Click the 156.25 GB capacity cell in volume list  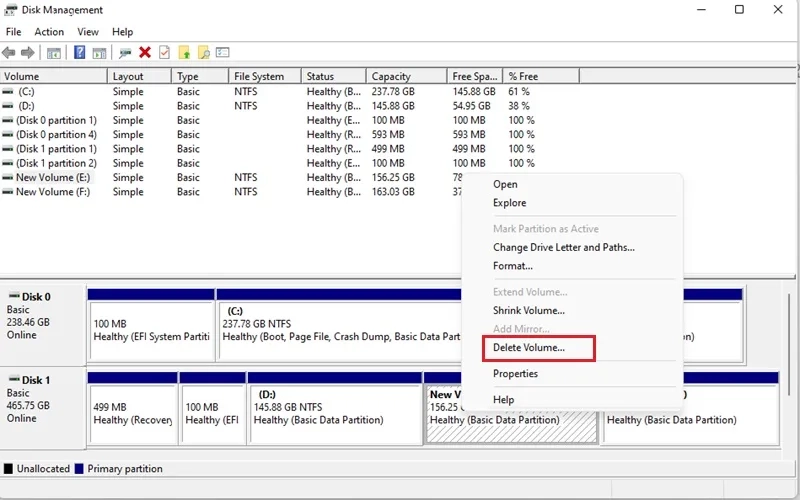[x=393, y=177]
